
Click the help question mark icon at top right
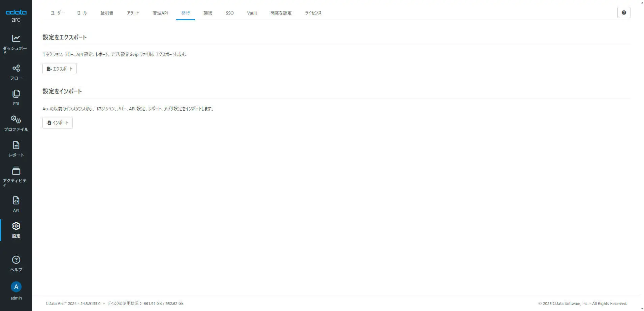coord(624,12)
